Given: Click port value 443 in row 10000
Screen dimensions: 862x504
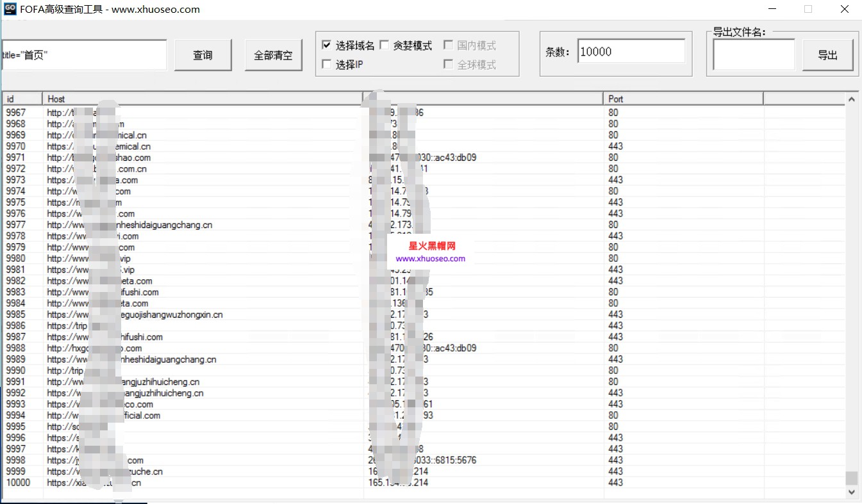Looking at the screenshot, I should (615, 483).
